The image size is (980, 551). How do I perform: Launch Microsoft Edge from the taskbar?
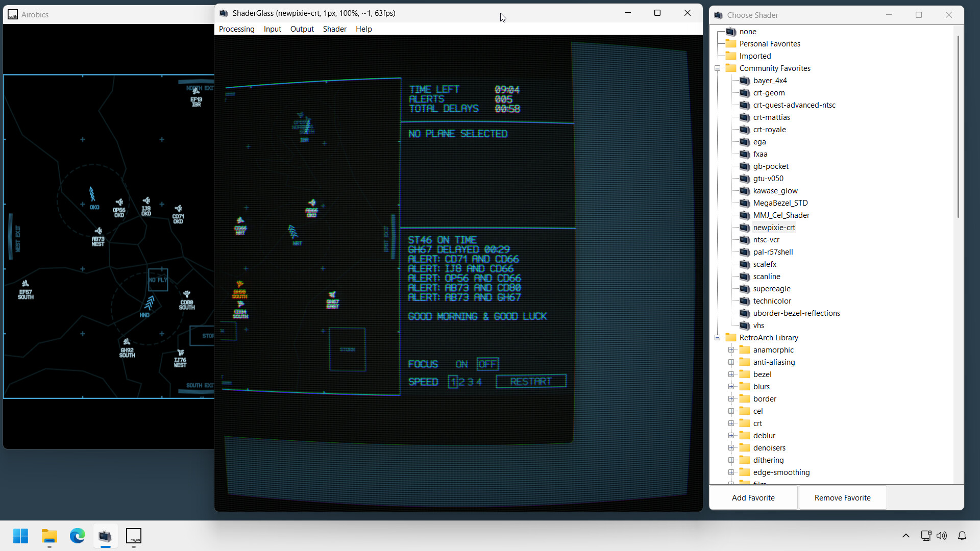click(x=77, y=536)
